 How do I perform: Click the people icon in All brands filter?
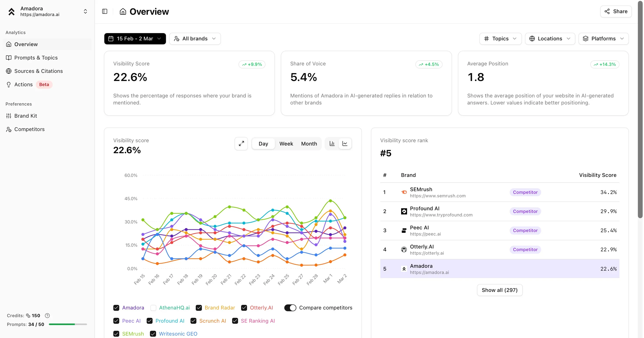pos(177,39)
